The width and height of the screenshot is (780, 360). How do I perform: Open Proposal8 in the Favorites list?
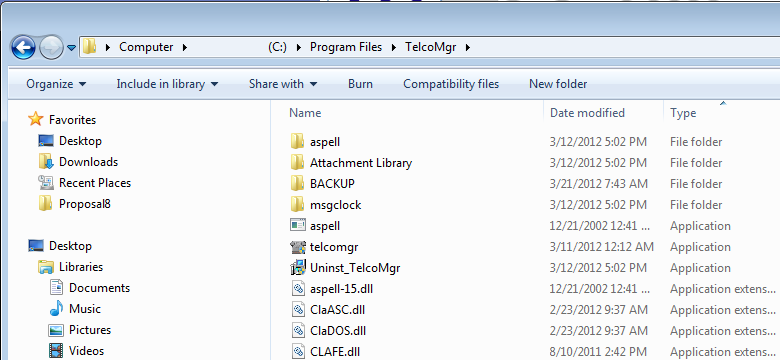[85, 203]
